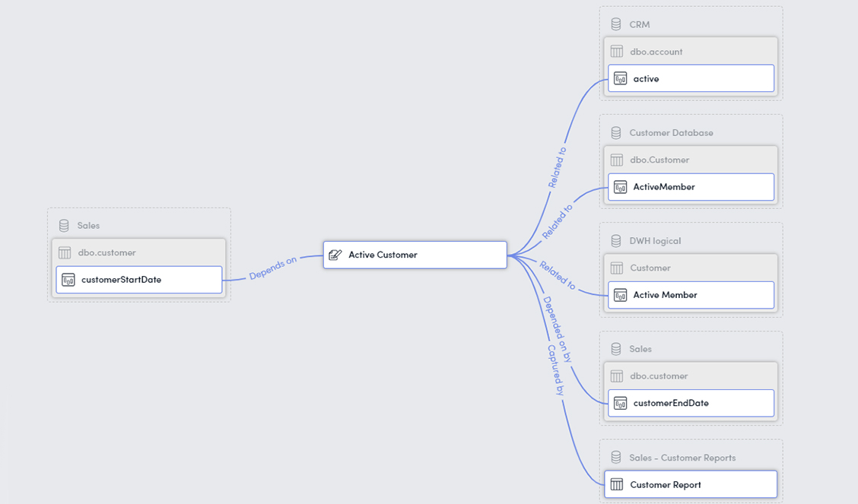
Task: Click the icon next to the active column
Action: click(x=620, y=78)
